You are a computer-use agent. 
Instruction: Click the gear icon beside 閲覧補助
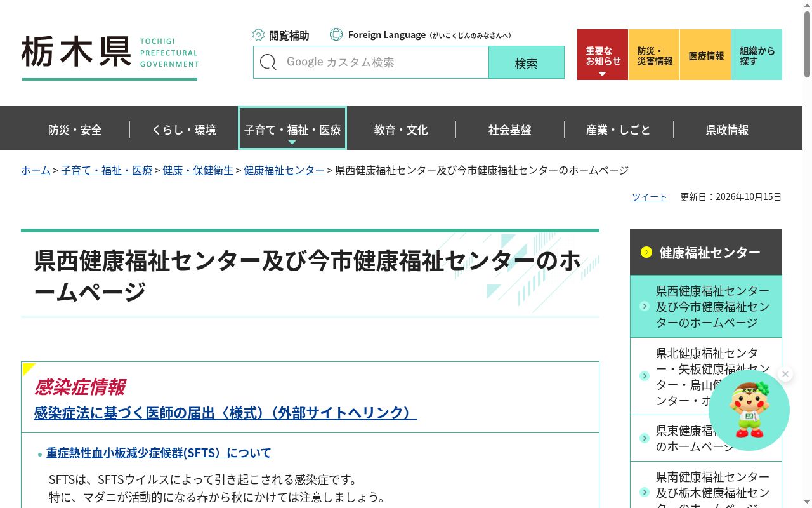[x=258, y=35]
